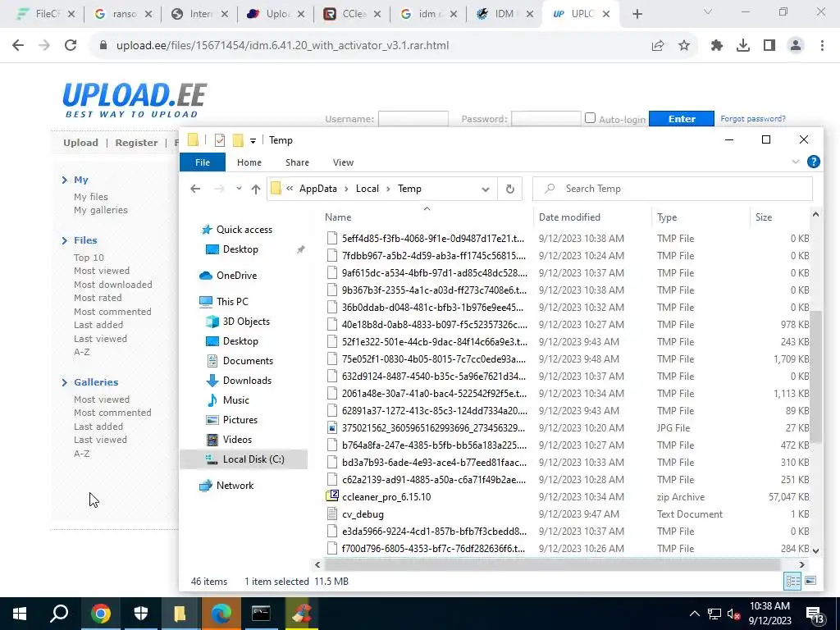Select Downloads in navigation pane

click(x=247, y=381)
